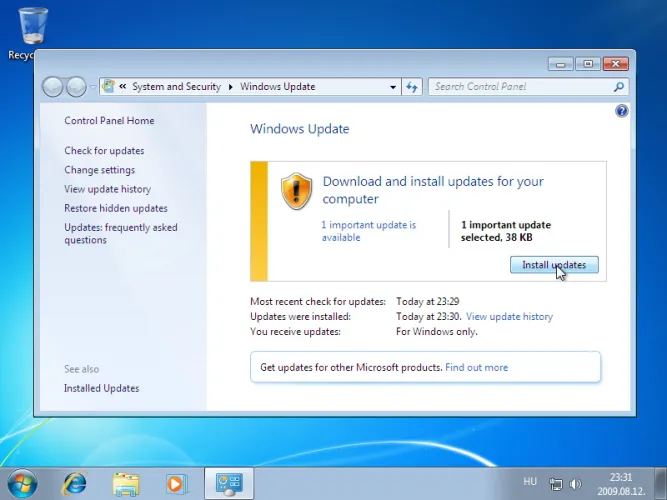This screenshot has height=500, width=667.
Task: Minimize the Windows Update window
Action: (x=561, y=64)
